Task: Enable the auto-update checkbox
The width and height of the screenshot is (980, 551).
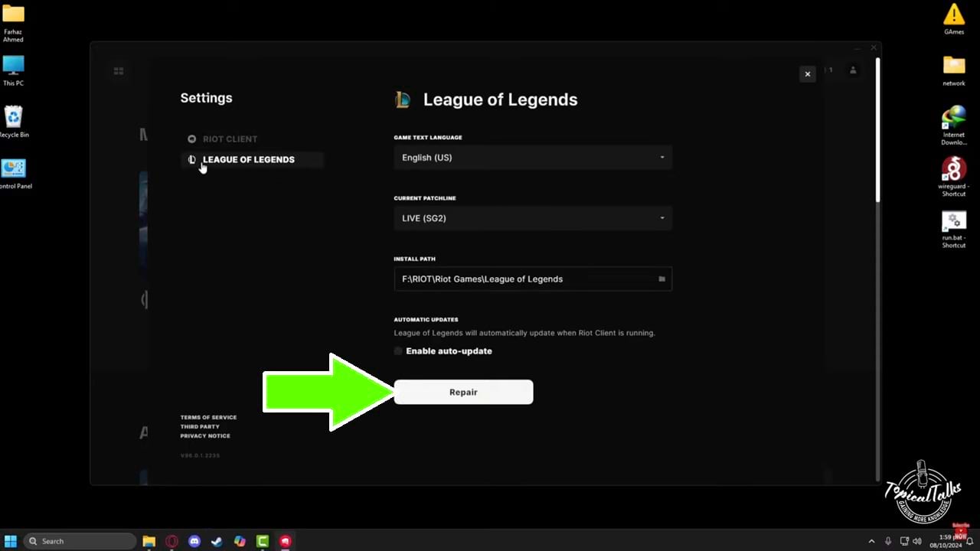Action: [398, 351]
